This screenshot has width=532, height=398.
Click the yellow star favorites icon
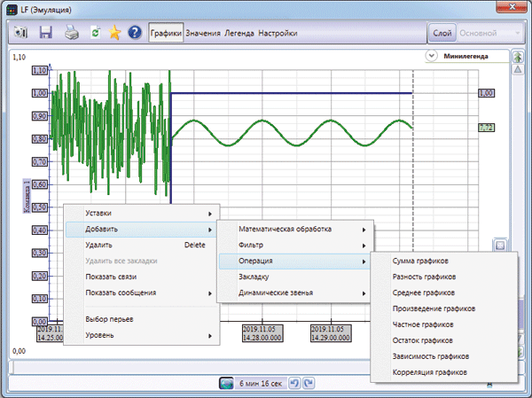(114, 33)
